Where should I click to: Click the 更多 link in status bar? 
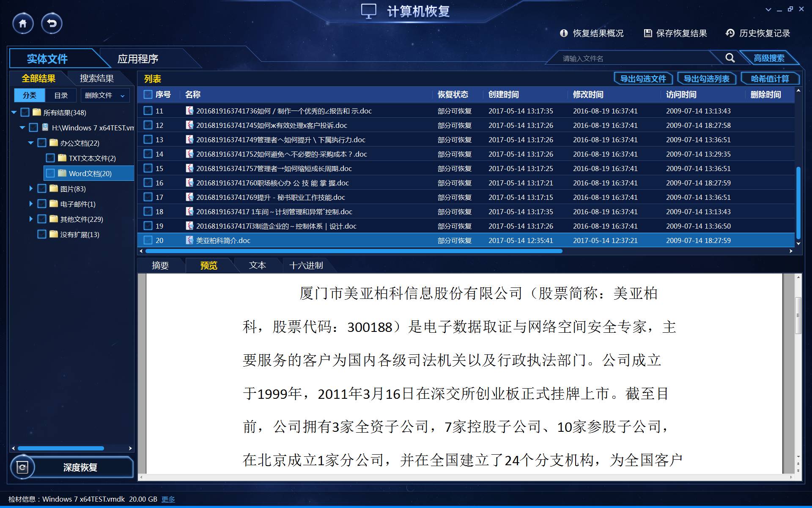pyautogui.click(x=168, y=499)
